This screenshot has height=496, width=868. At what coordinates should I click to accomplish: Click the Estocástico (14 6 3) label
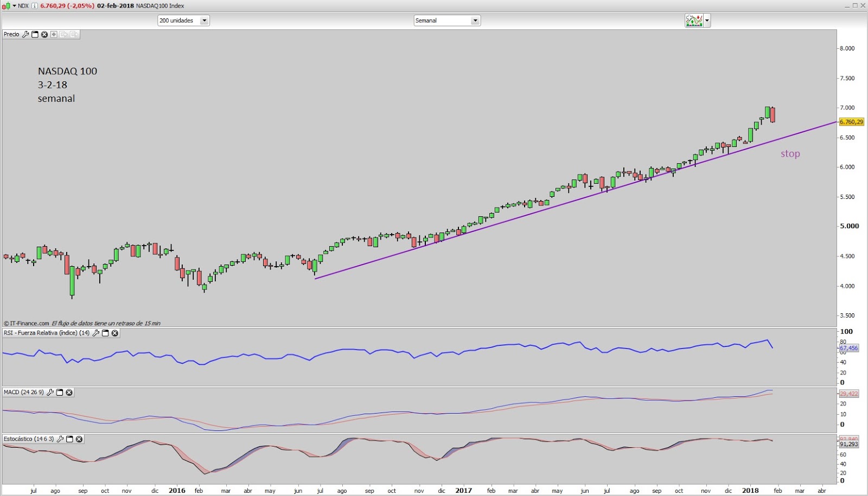pos(29,439)
